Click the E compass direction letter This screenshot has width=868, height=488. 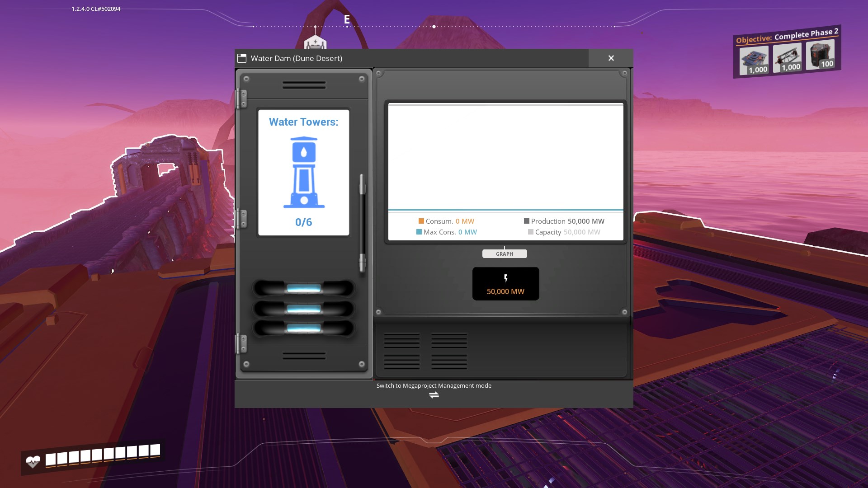click(347, 19)
